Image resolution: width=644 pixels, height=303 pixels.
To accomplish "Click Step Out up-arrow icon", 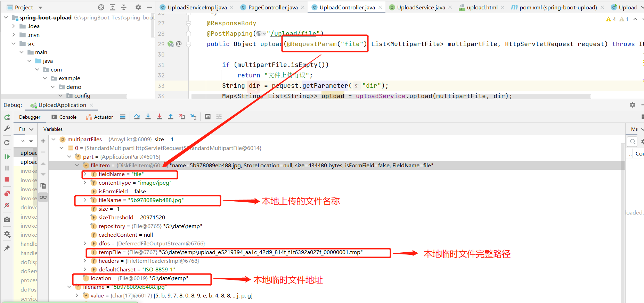I will click(x=171, y=117).
